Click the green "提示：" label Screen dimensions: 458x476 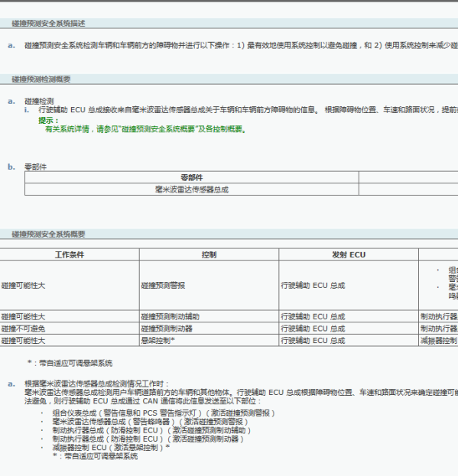[49, 120]
